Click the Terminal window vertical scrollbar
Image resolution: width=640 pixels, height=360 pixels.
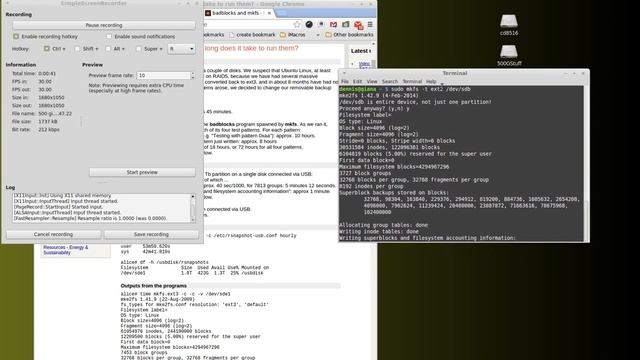pyautogui.click(x=586, y=163)
